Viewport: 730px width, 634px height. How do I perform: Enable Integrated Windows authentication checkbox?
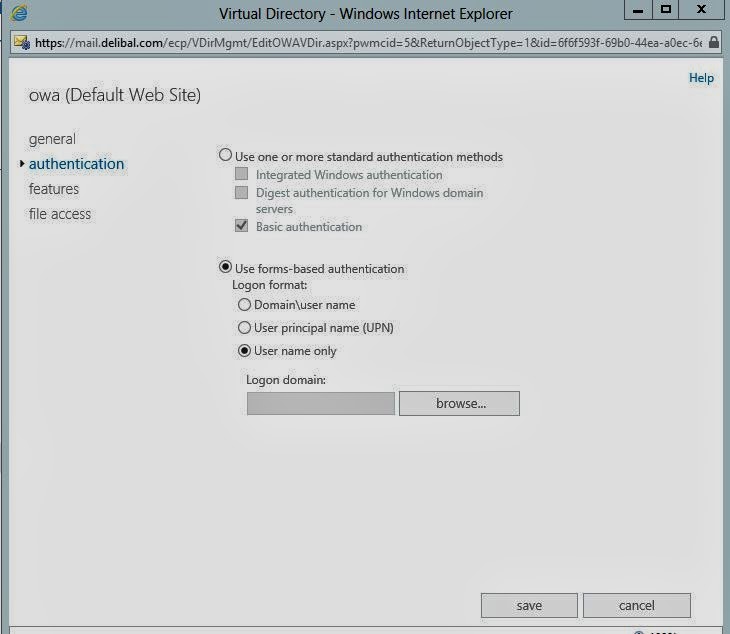241,175
